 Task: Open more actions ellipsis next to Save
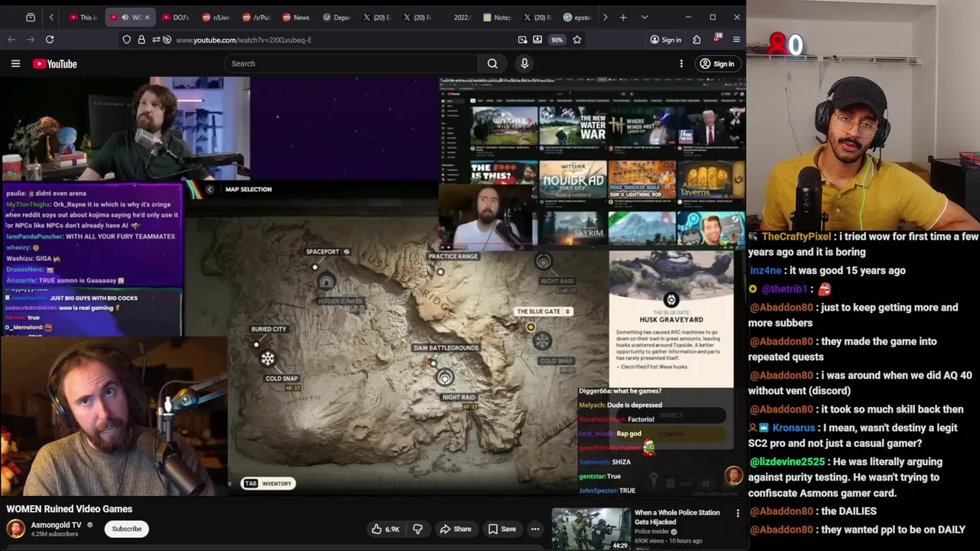pos(535,529)
